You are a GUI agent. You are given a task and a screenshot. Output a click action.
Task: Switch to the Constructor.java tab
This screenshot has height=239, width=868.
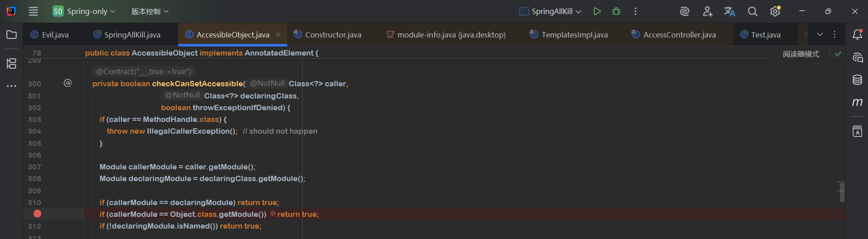[x=333, y=35]
